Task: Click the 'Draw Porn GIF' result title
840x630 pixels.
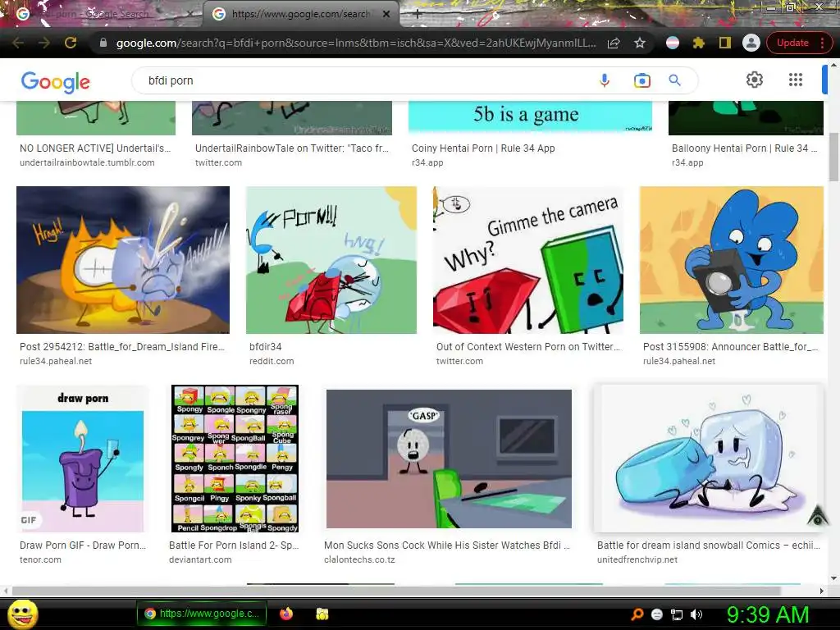Action: click(83, 546)
